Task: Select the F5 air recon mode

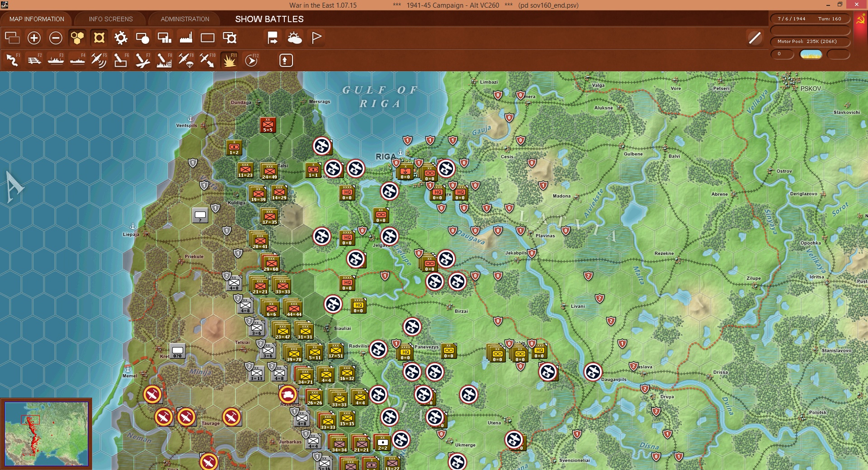Action: tap(99, 60)
